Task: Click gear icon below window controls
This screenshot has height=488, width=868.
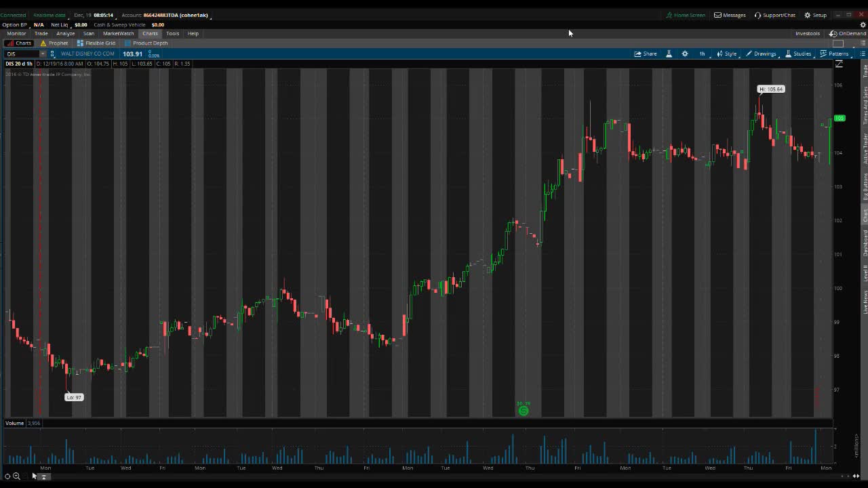Action: tap(863, 24)
